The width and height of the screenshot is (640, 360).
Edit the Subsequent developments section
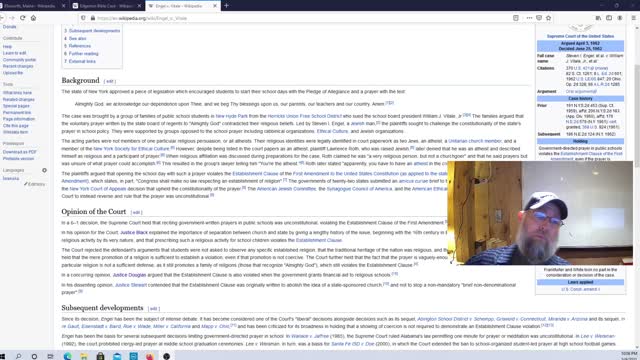(x=153, y=309)
